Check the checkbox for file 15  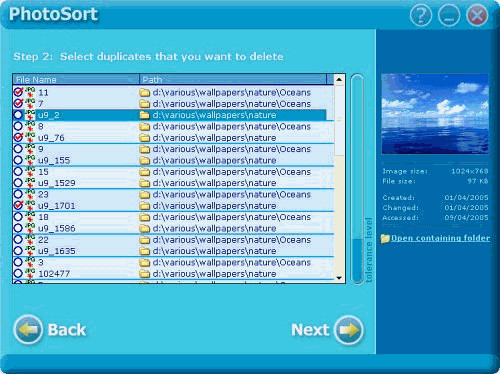pos(18,171)
